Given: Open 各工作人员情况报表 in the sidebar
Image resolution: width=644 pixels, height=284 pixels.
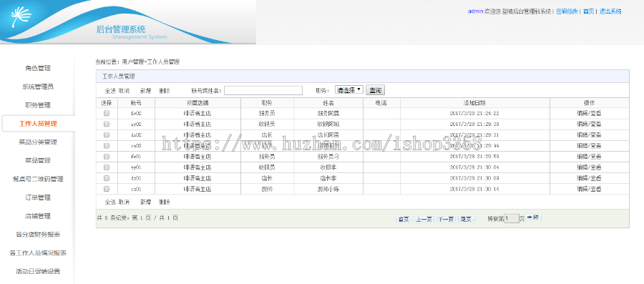Looking at the screenshot, I should 38,253.
